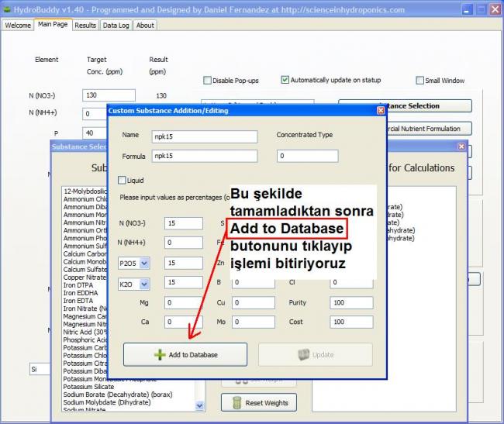Click the N (NO3-) target field on Main Page

coord(109,95)
